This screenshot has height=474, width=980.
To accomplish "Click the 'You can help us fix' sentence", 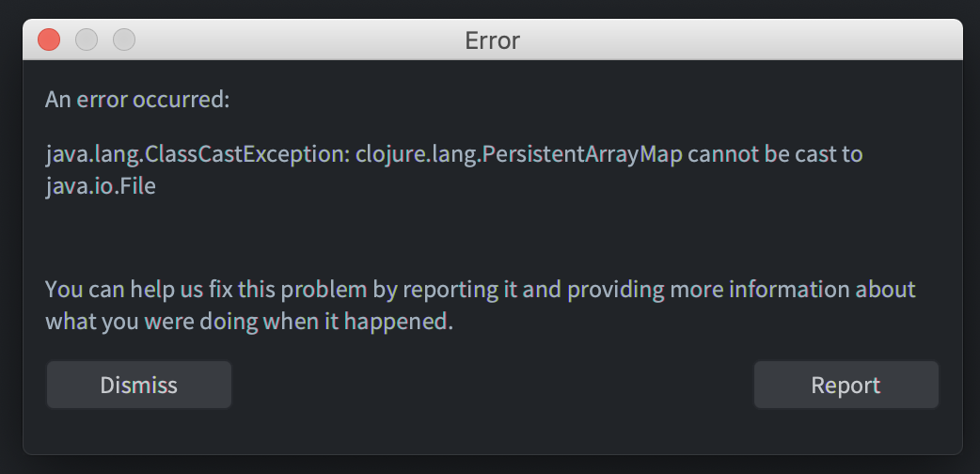I will pos(480,290).
